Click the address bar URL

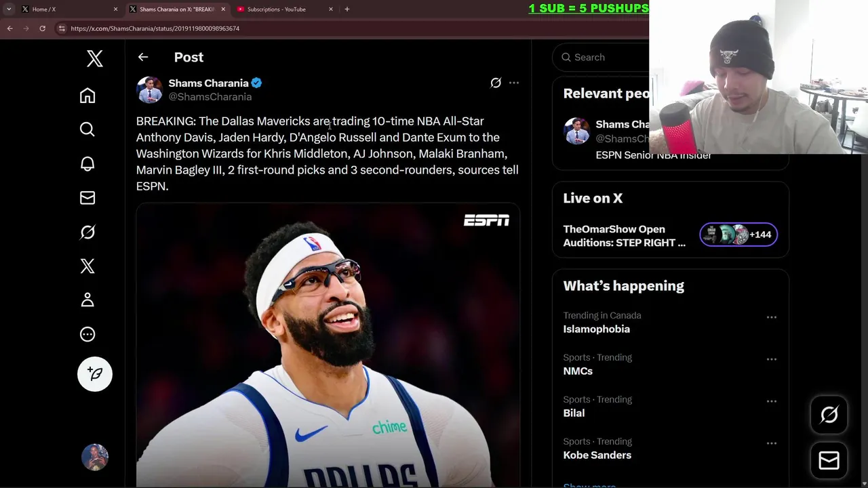155,28
